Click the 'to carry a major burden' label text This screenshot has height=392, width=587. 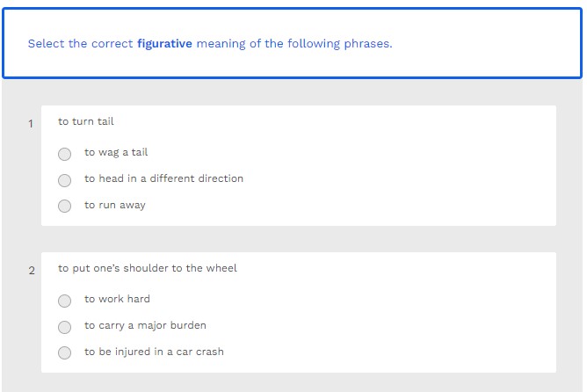(145, 325)
